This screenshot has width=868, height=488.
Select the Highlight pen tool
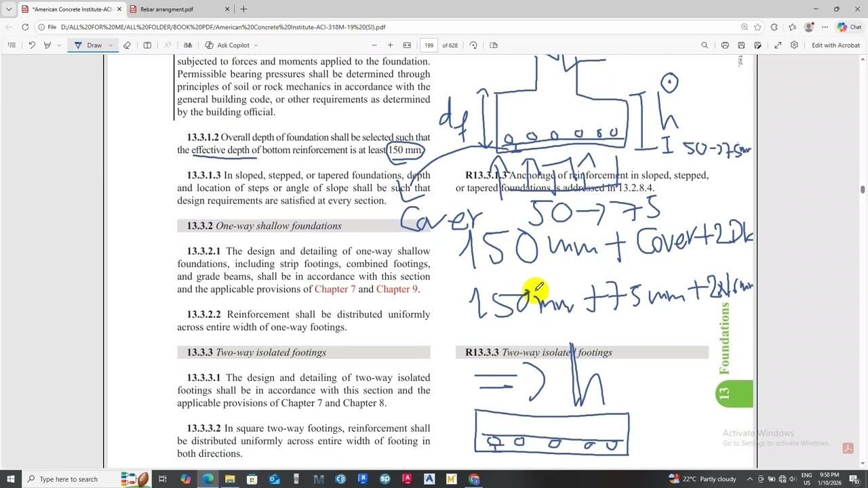[47, 45]
